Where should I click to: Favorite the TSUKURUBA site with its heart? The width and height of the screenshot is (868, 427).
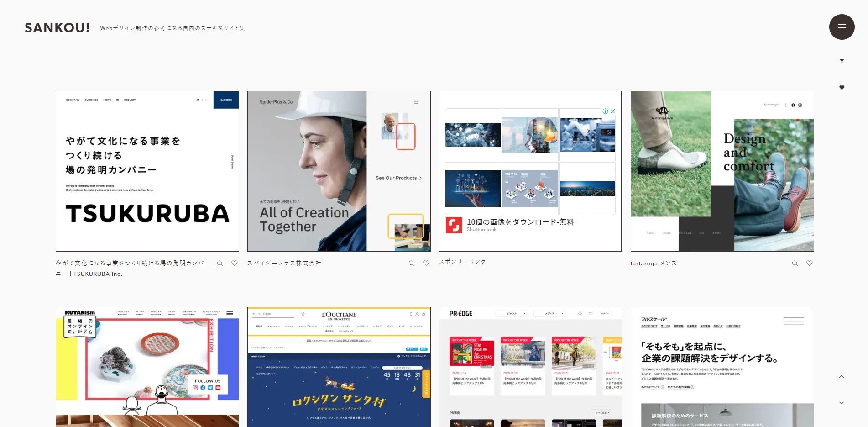click(x=235, y=264)
